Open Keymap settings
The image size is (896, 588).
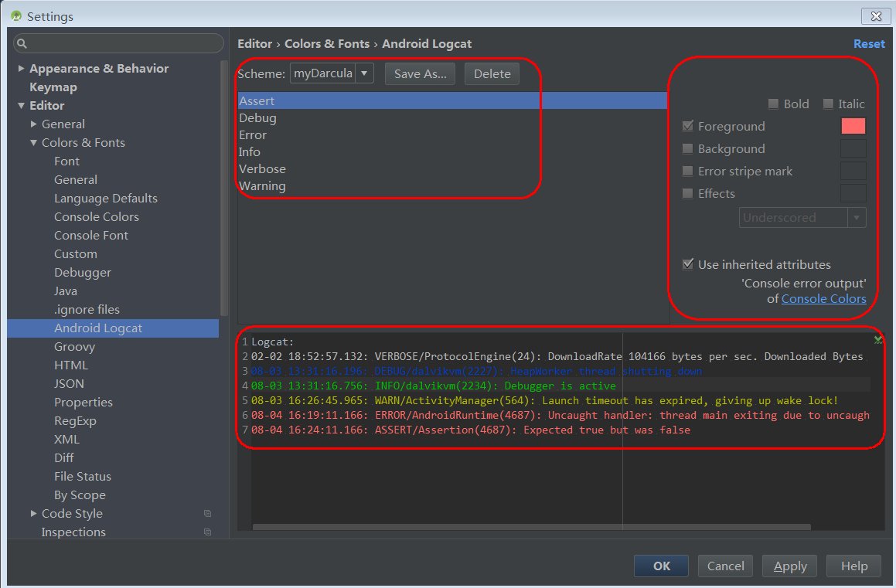[x=53, y=87]
